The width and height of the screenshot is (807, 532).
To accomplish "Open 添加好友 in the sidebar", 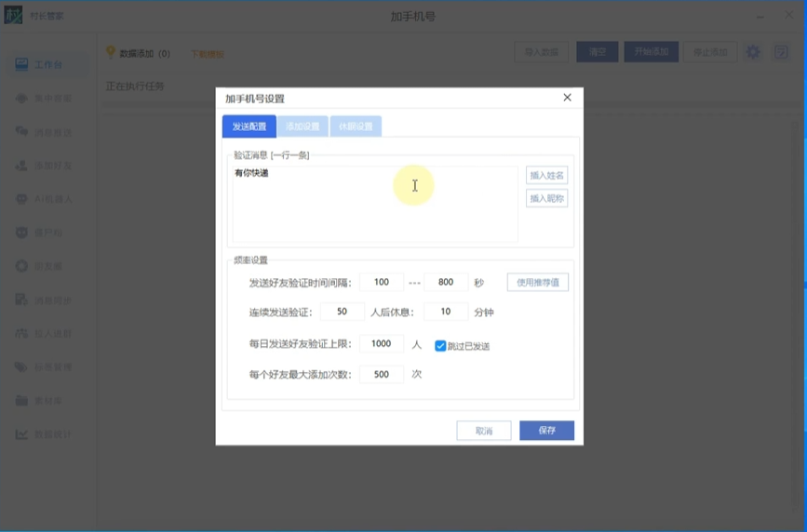I will pos(43,166).
